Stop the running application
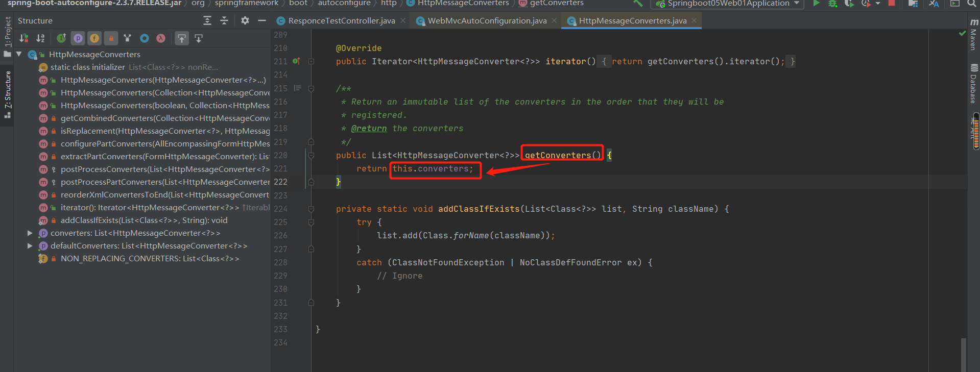 [892, 3]
